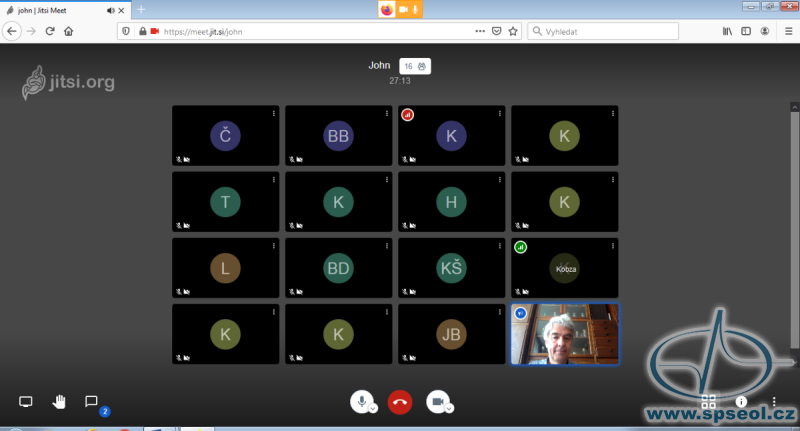Viewport: 800px width, 431px height.
Task: Mute the tab using its speaker icon
Action: (110, 11)
